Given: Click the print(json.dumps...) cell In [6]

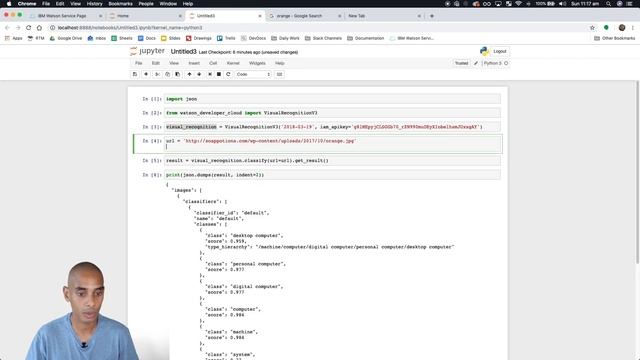Looking at the screenshot, I should 332,175.
